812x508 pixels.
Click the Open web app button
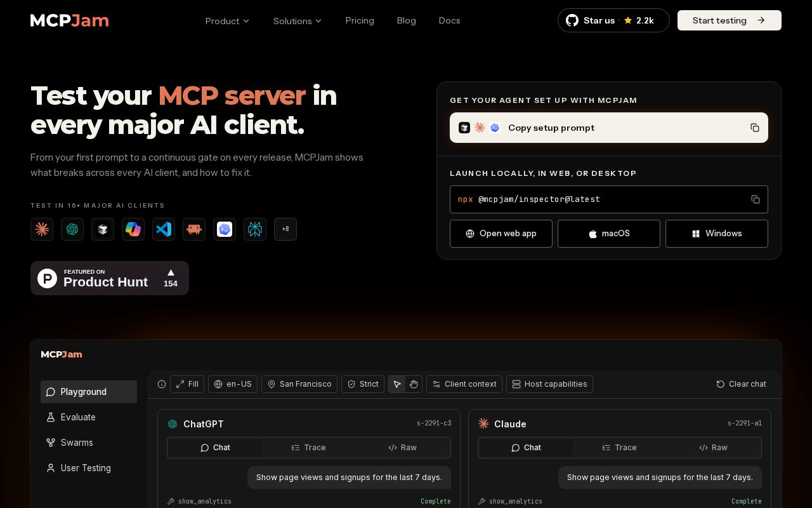[501, 234]
